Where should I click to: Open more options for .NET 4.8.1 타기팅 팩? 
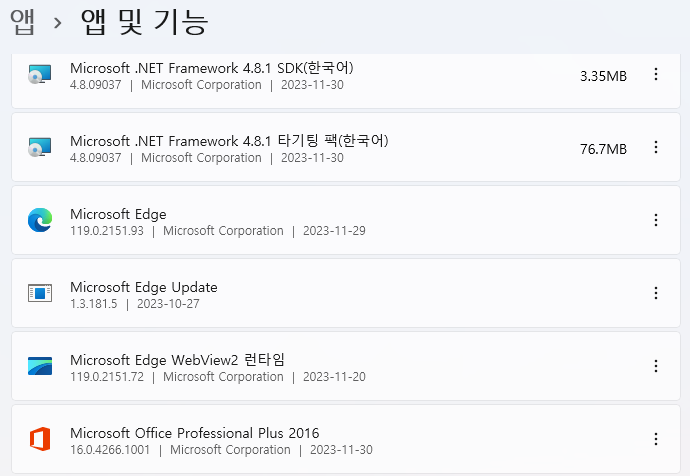(x=656, y=147)
